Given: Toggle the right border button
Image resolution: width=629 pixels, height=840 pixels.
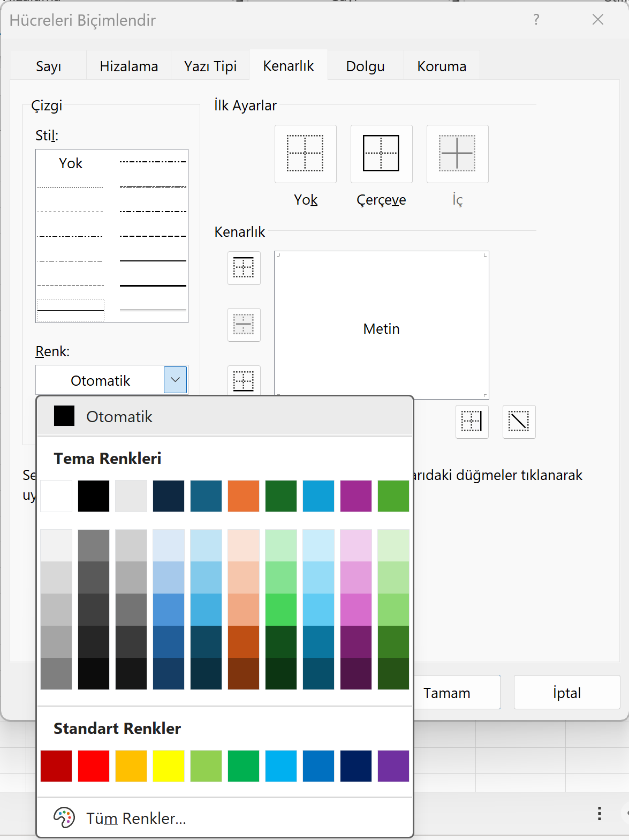Looking at the screenshot, I should pos(472,422).
